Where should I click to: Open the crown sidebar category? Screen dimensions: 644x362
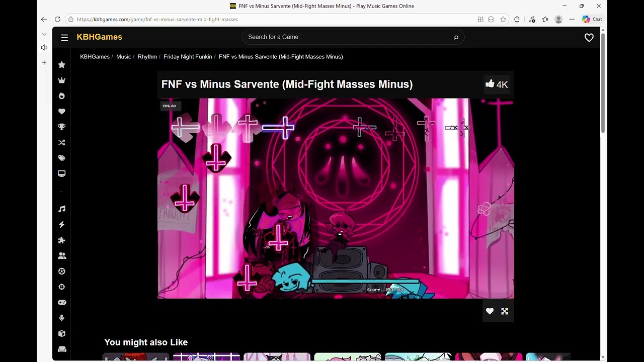[x=62, y=80]
